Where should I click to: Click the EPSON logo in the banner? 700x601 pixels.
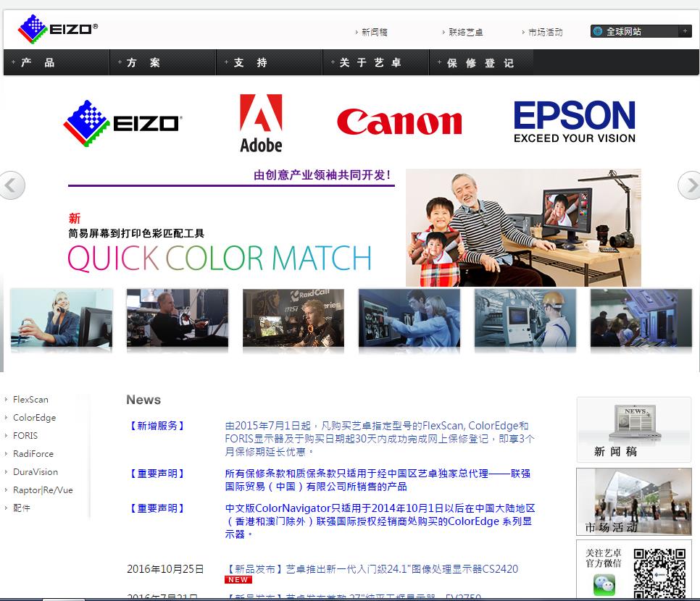pyautogui.click(x=575, y=122)
